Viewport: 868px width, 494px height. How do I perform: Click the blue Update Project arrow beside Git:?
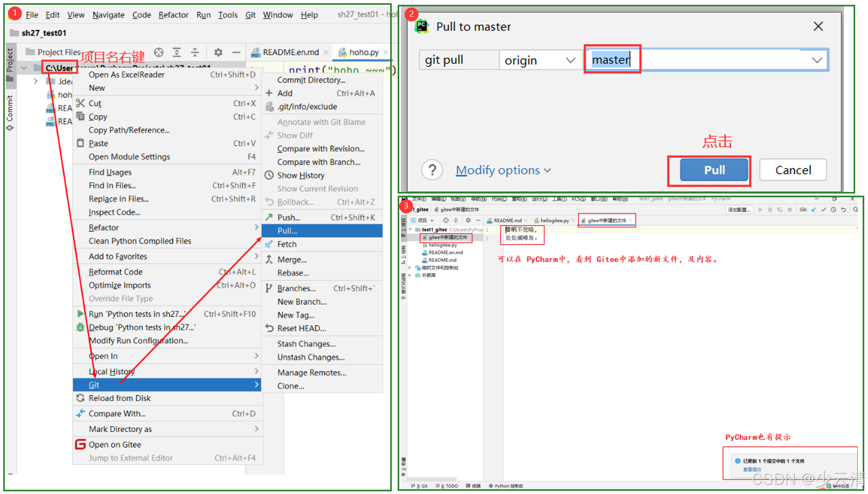pyautogui.click(x=813, y=210)
